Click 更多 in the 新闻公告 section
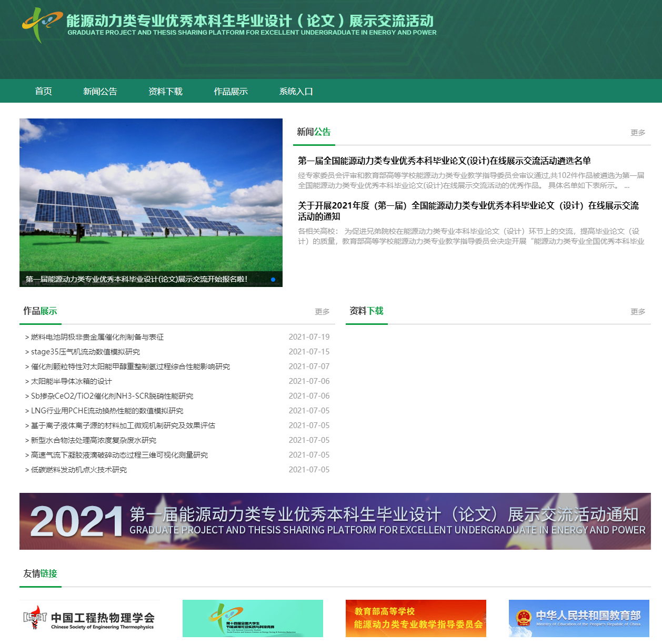 [638, 133]
